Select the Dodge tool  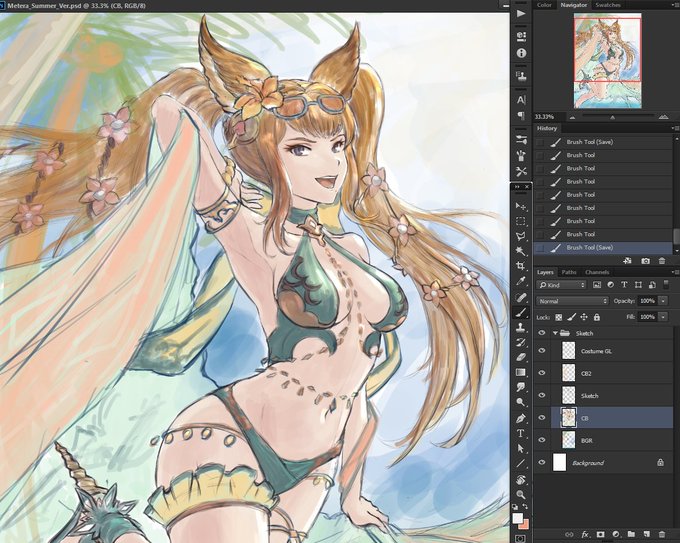click(x=521, y=402)
